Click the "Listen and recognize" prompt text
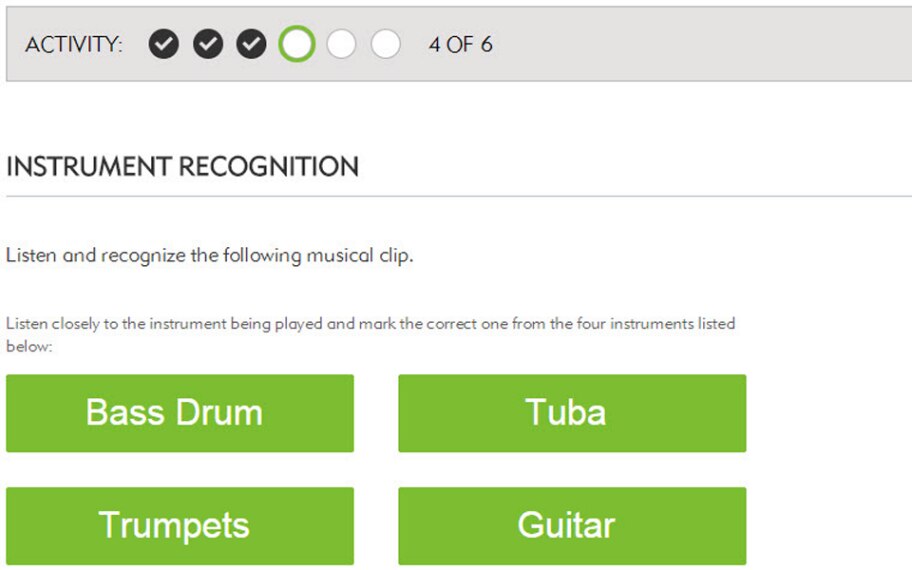912x570 pixels. tap(210, 255)
